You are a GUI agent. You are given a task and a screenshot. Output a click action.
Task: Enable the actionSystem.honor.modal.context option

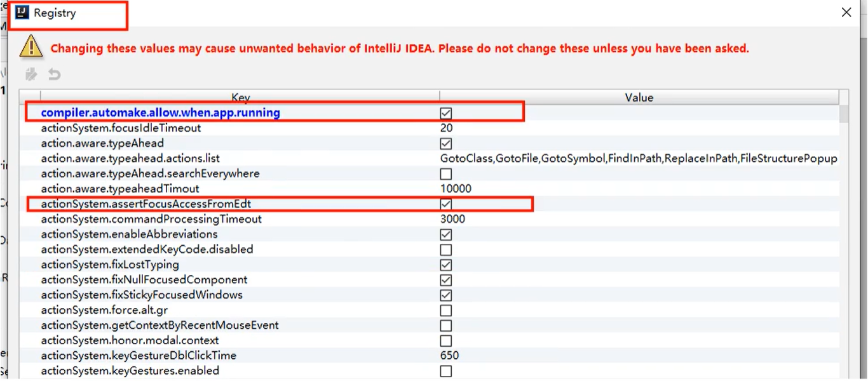(445, 340)
